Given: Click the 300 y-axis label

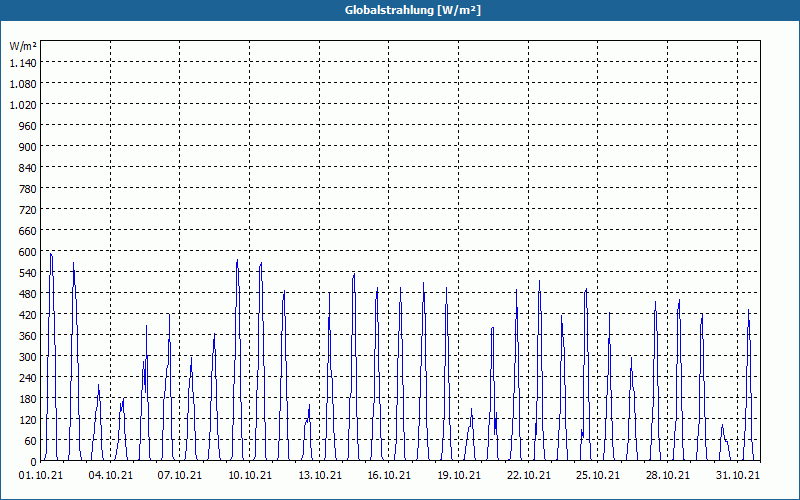Looking at the screenshot, I should 29,357.
